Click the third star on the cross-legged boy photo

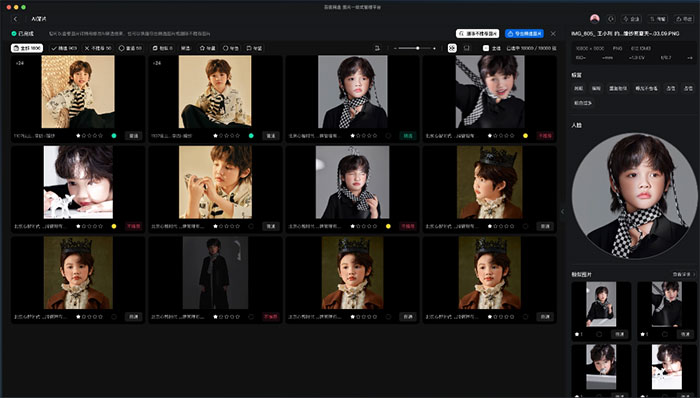pos(227,136)
